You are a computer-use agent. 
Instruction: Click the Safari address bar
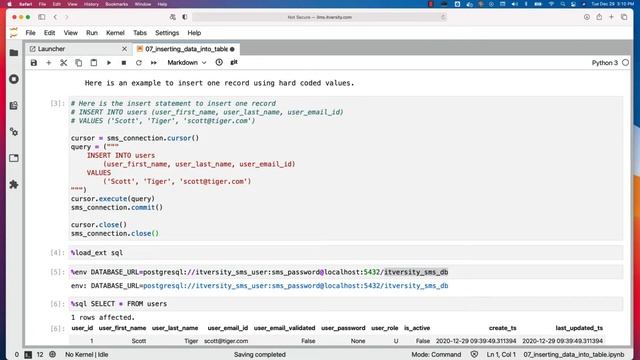320,17
